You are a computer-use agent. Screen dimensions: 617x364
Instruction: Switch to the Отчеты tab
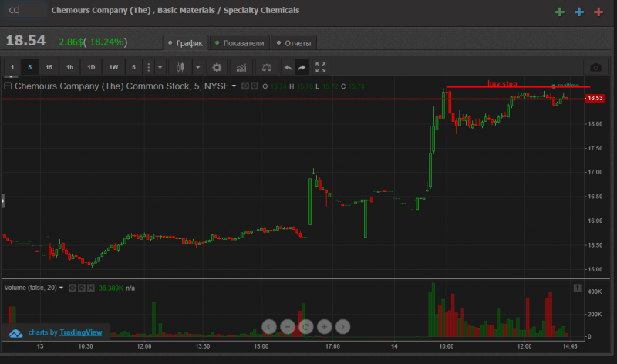tap(294, 43)
